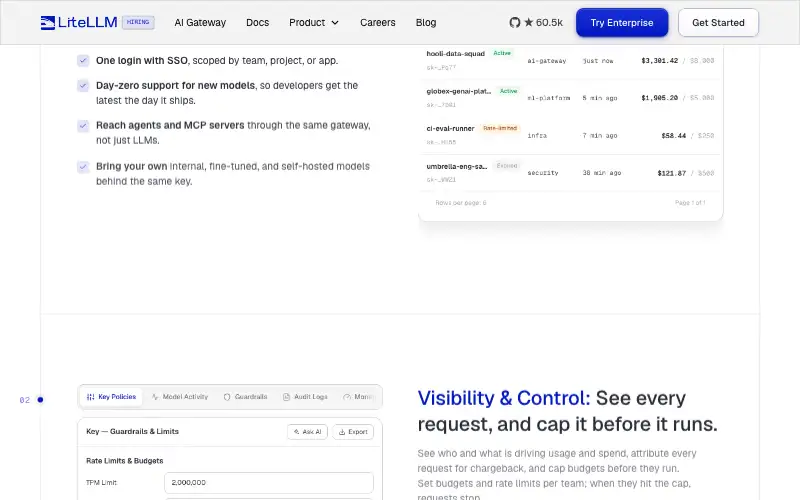Click the TPM Limit input field

click(269, 483)
